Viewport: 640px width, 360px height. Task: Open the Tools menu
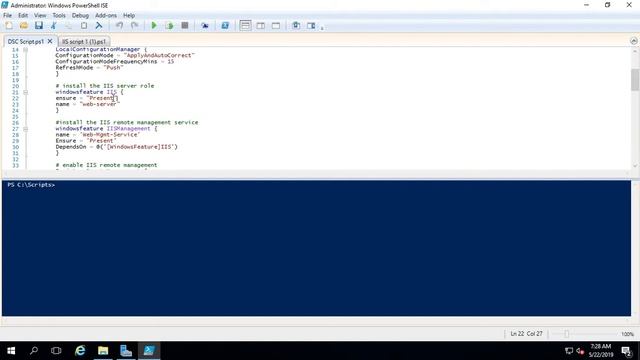pyautogui.click(x=59, y=16)
